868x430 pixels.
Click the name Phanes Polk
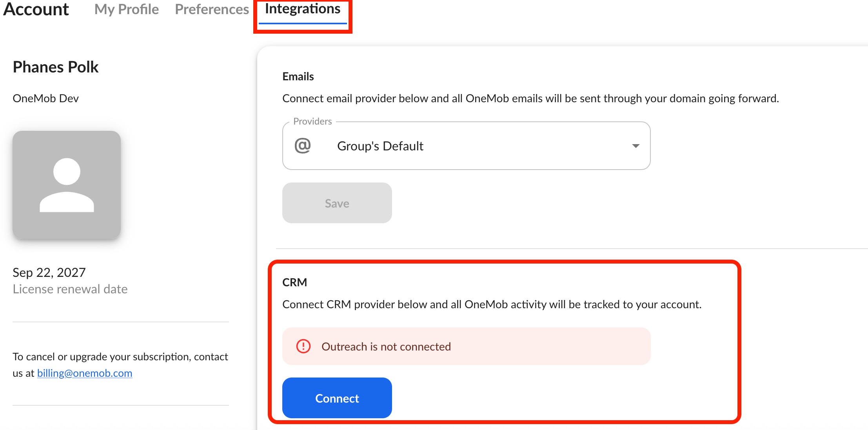click(56, 67)
